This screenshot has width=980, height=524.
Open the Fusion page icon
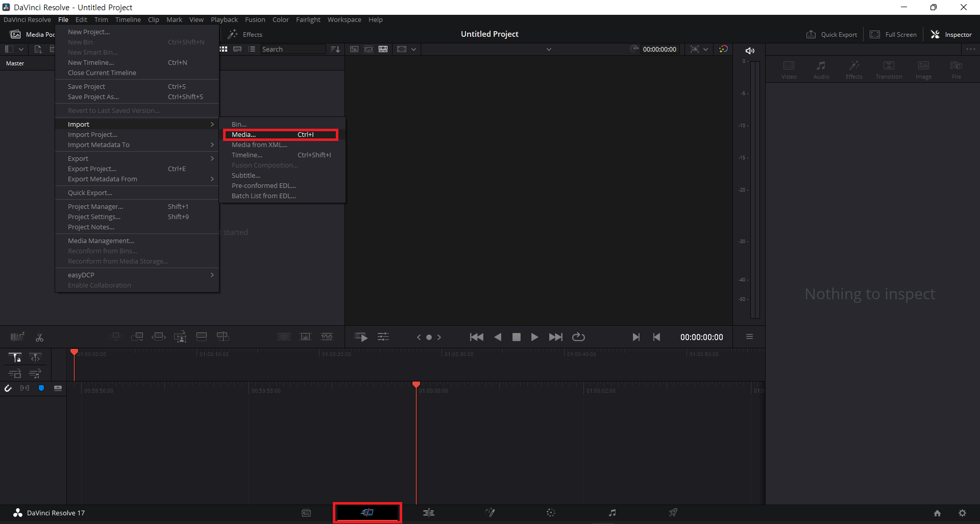[490, 513]
